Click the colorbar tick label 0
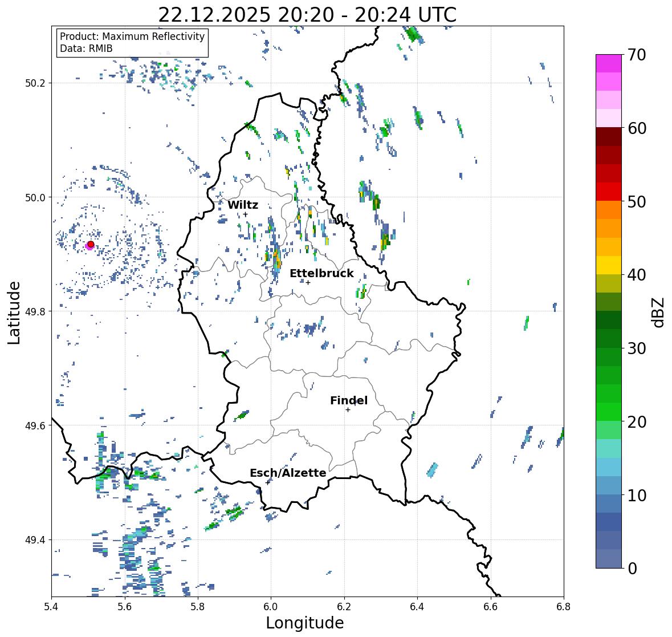Viewport: 672px width, 637px height. [632, 569]
